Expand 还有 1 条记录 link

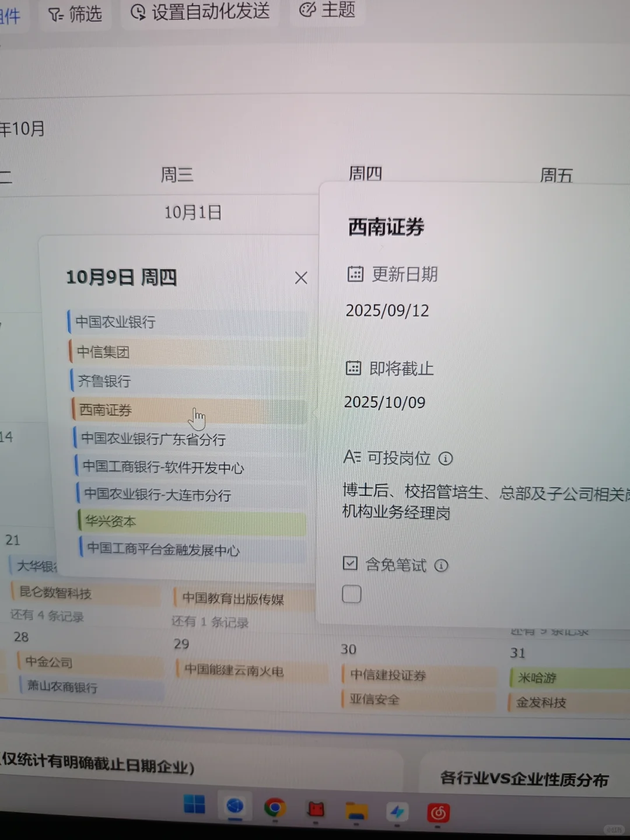[x=210, y=622]
